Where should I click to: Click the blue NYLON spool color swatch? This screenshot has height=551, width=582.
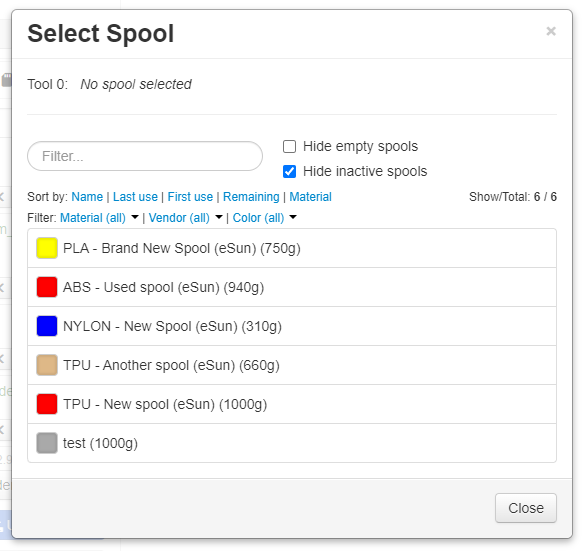47,326
